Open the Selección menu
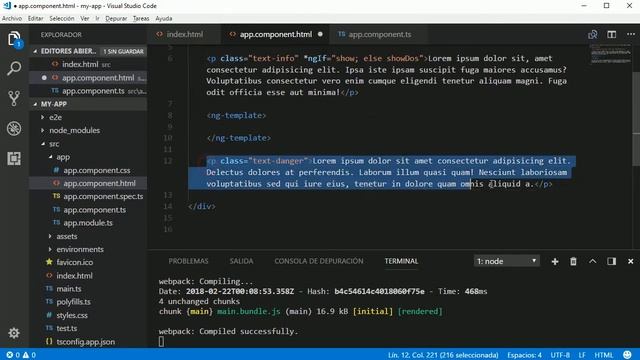This screenshot has height=360, width=640. point(62,18)
